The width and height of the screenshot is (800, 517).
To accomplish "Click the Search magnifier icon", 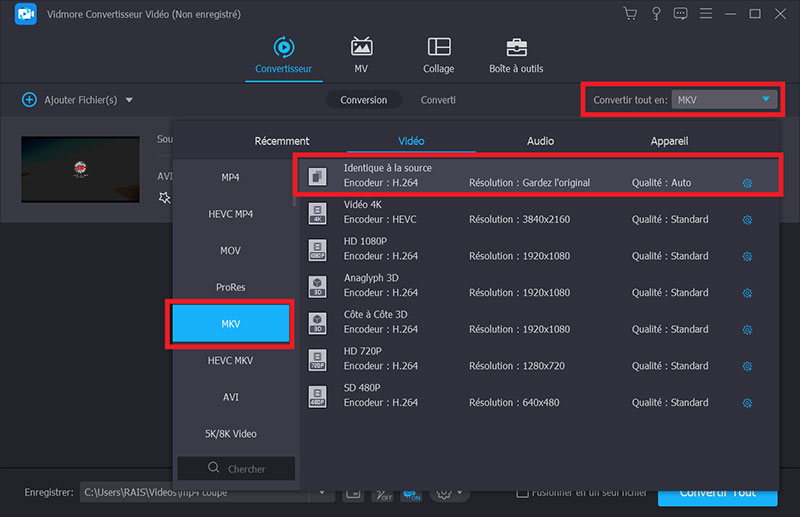I will pos(213,467).
